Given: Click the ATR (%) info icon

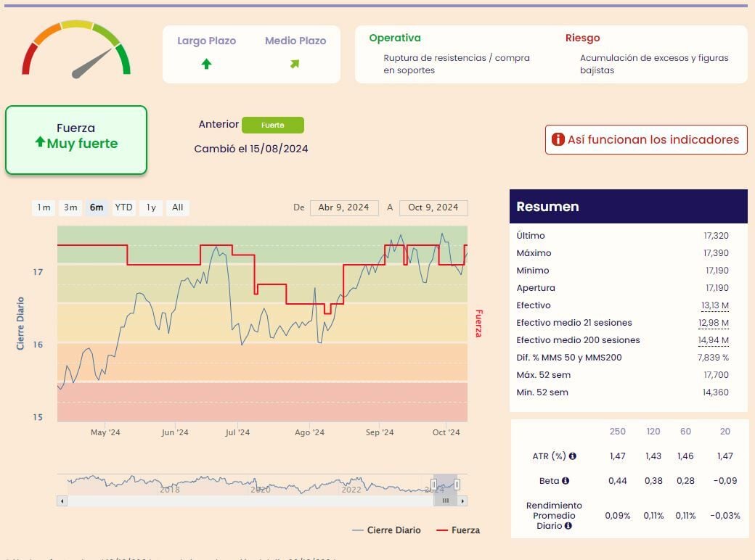Looking at the screenshot, I should pos(573,456).
